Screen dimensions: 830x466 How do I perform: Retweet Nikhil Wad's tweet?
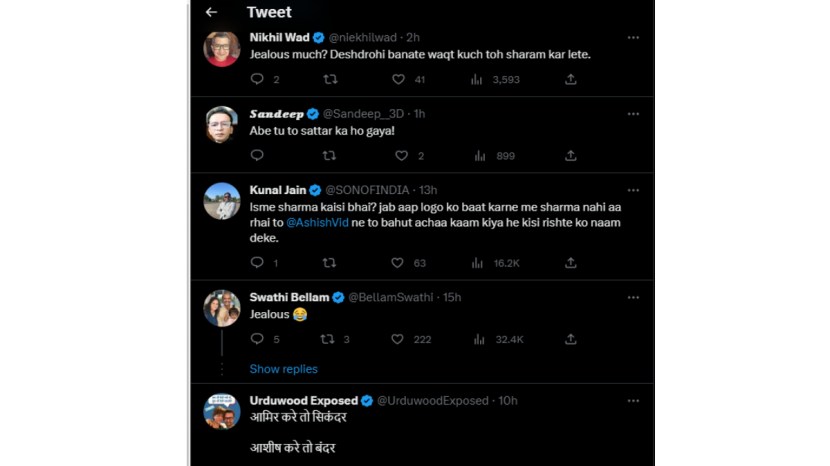click(x=330, y=79)
